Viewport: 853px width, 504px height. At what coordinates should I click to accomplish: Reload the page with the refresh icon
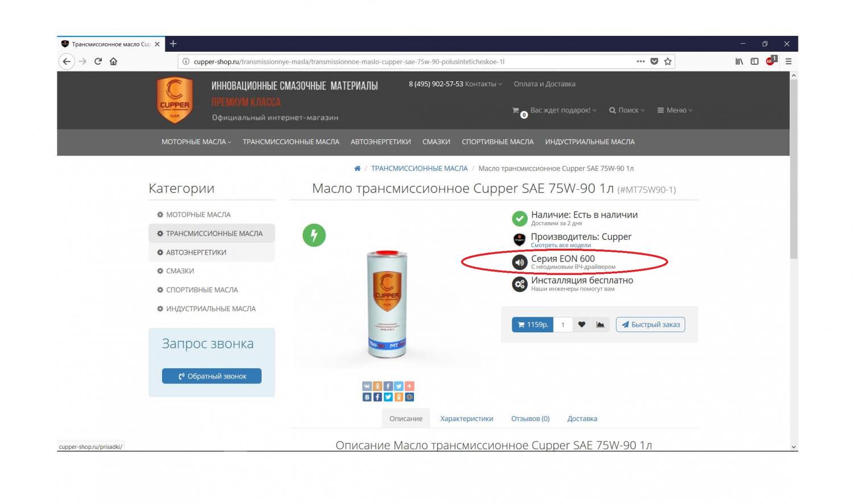click(x=98, y=61)
